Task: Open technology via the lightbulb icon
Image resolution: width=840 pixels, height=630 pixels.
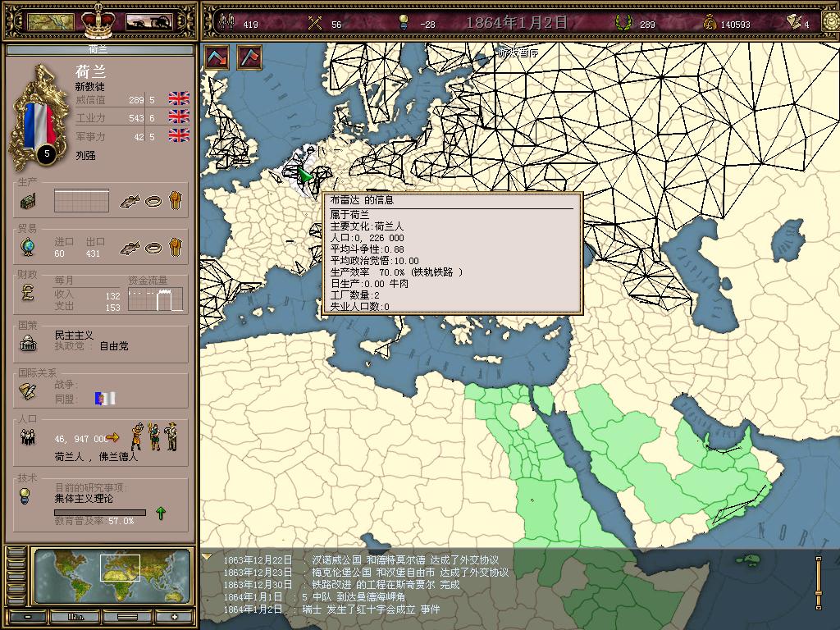Action: pyautogui.click(x=25, y=496)
